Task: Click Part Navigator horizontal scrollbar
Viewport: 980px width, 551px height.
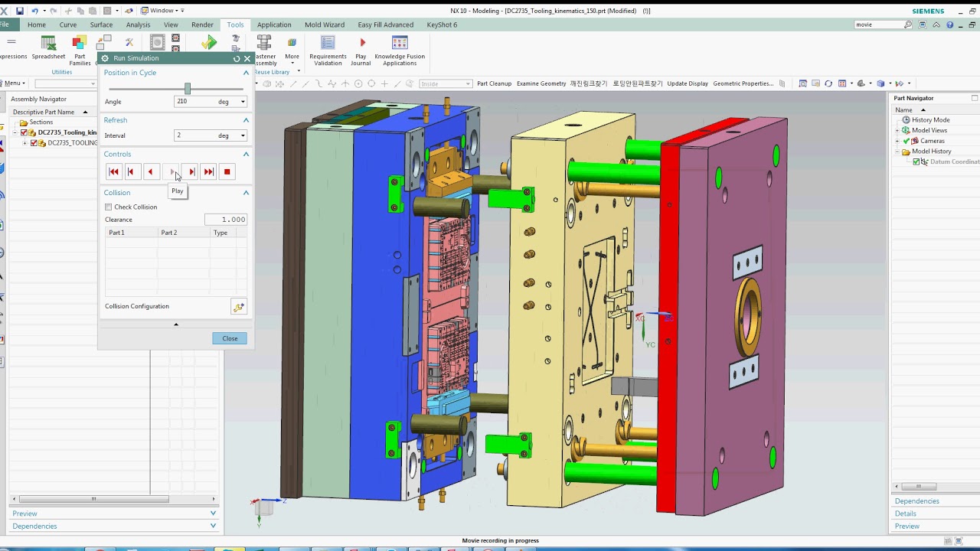Action: (917, 487)
